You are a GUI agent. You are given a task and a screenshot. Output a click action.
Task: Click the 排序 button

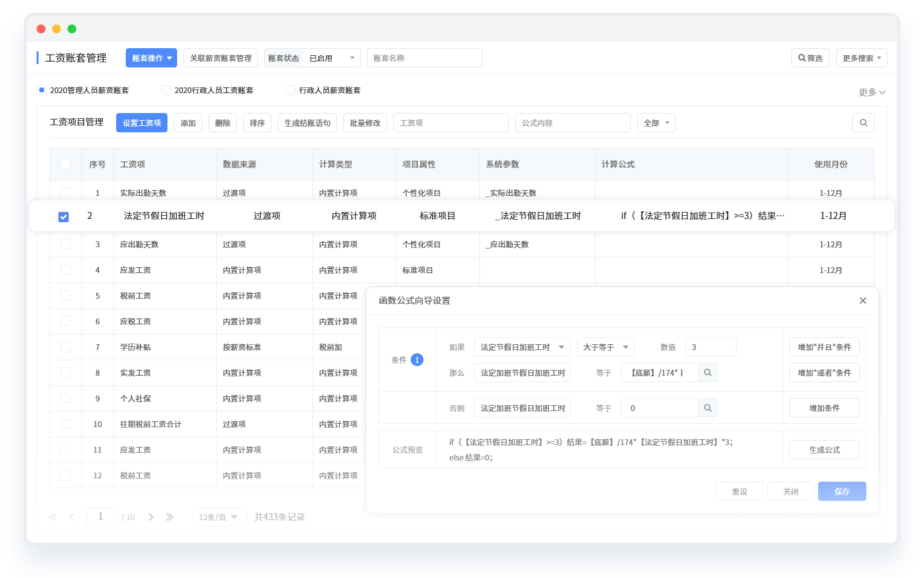(x=257, y=123)
